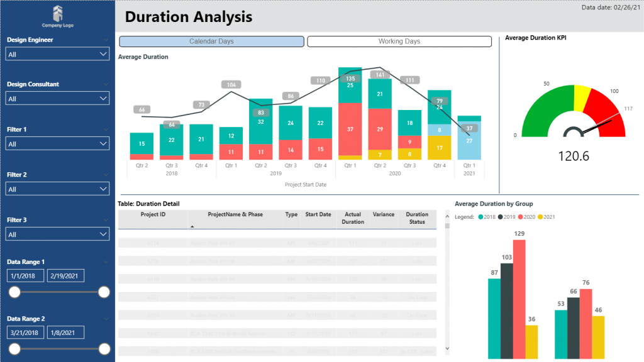Click the dark 2019 legend marker

pos(501,216)
